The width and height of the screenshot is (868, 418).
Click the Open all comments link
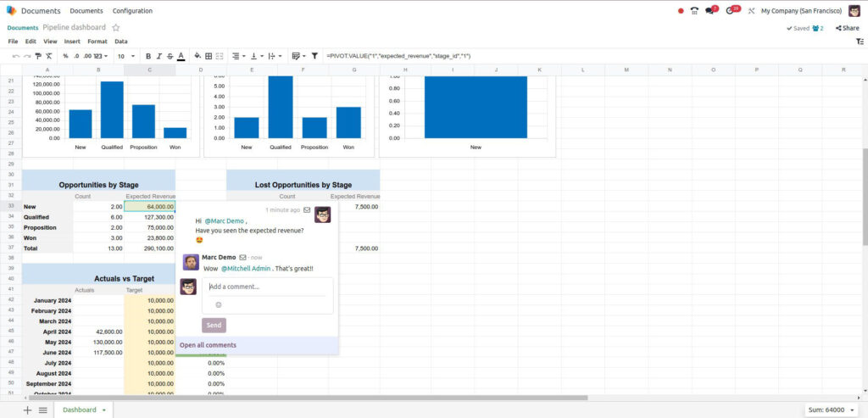pos(208,345)
